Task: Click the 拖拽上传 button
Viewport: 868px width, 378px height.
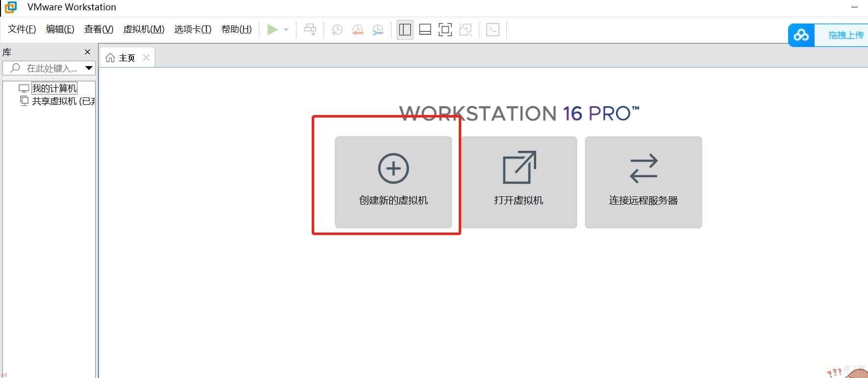Action: (845, 35)
